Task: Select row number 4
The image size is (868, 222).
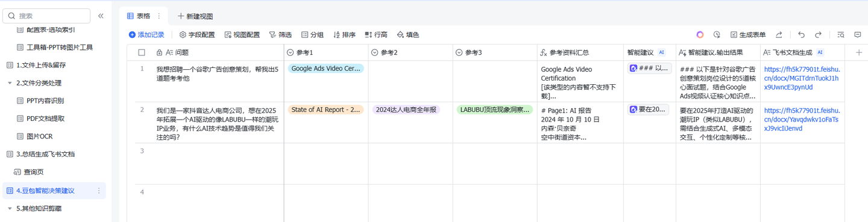Action: (142, 192)
